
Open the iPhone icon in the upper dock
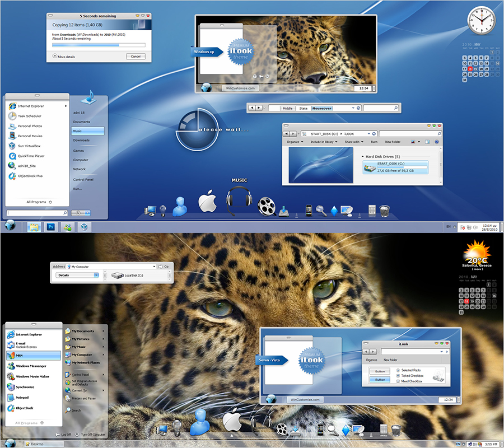click(309, 210)
